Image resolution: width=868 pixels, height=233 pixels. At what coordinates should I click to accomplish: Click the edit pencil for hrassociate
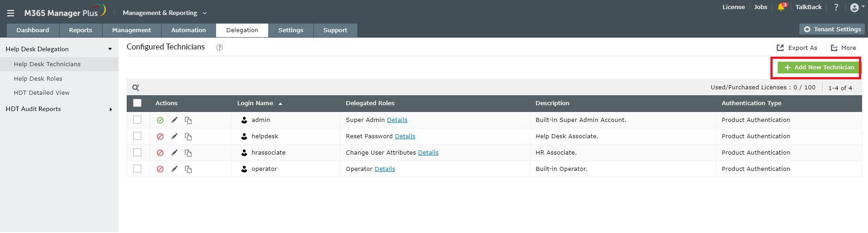(174, 152)
